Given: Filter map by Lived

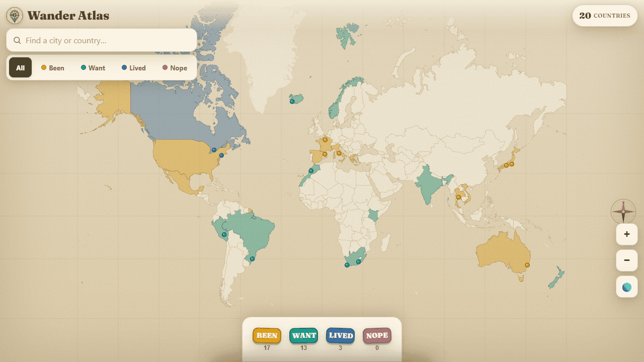Looking at the screenshot, I should [134, 68].
